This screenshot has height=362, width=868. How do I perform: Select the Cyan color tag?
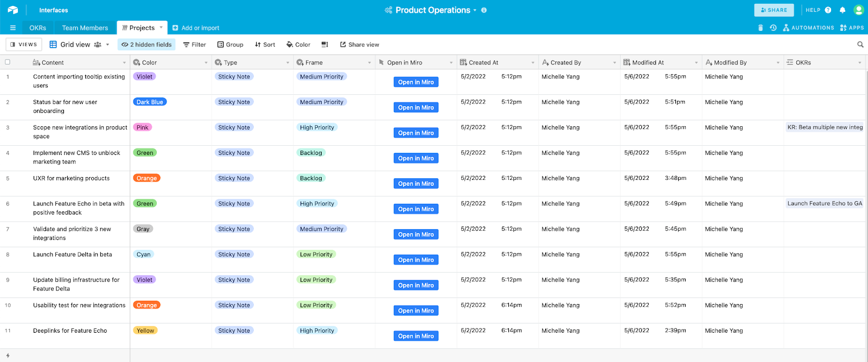click(x=144, y=254)
